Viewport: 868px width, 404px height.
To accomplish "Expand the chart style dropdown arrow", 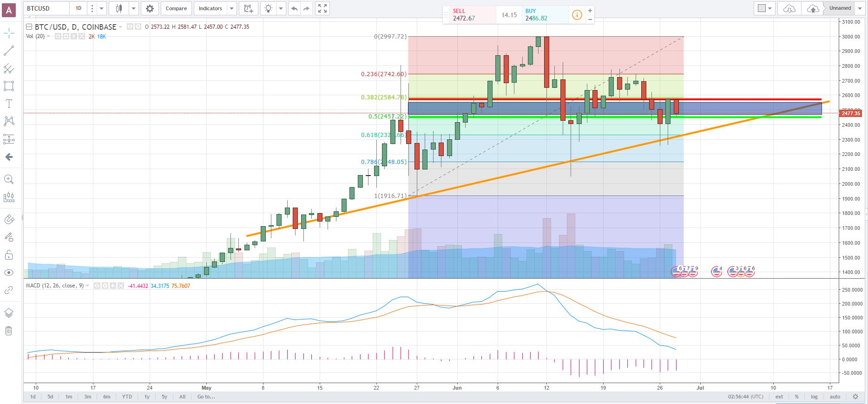I will [134, 8].
